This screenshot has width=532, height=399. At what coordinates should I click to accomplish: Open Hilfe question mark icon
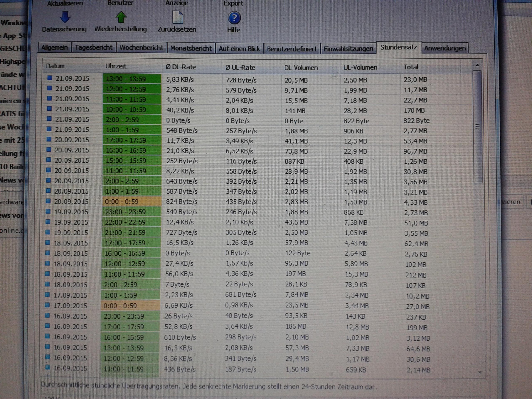pyautogui.click(x=234, y=18)
